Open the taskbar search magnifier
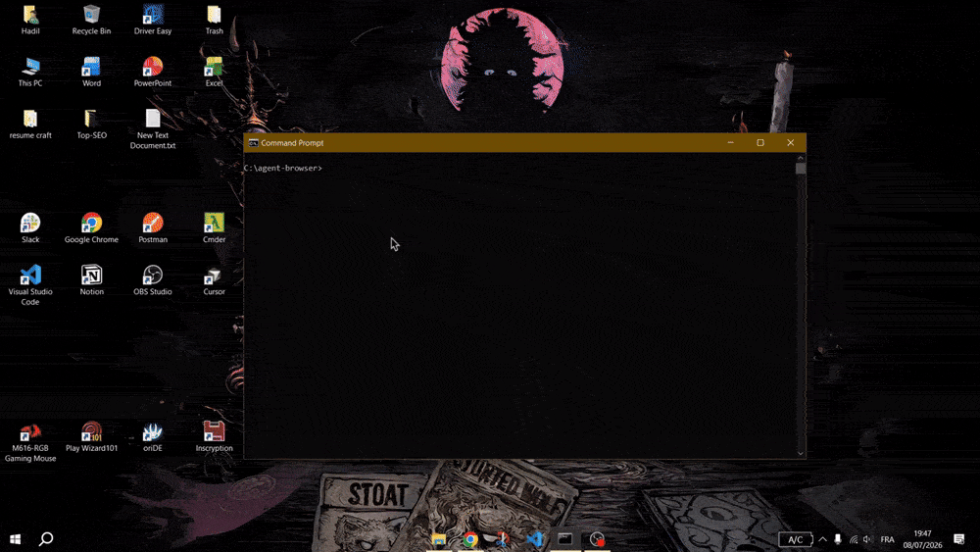 tap(46, 539)
